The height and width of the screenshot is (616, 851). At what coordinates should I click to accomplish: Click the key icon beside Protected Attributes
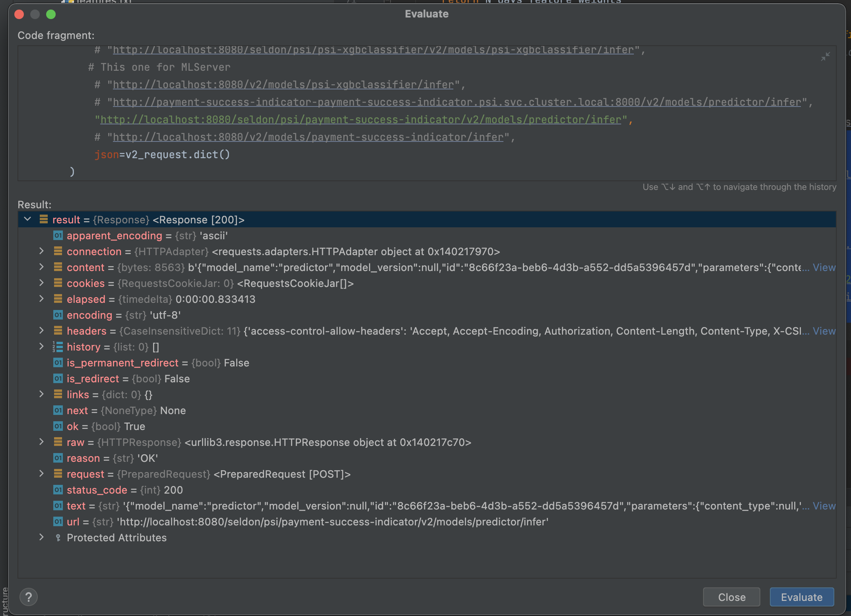[58, 538]
